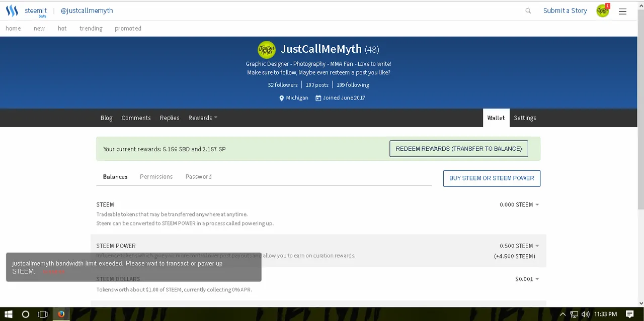Open the Comments tab

tap(136, 118)
